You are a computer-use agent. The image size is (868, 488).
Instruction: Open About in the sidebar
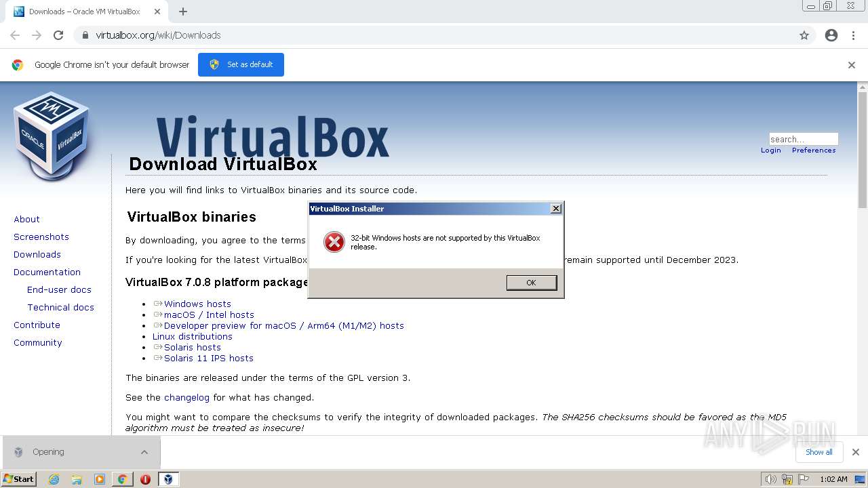point(26,219)
